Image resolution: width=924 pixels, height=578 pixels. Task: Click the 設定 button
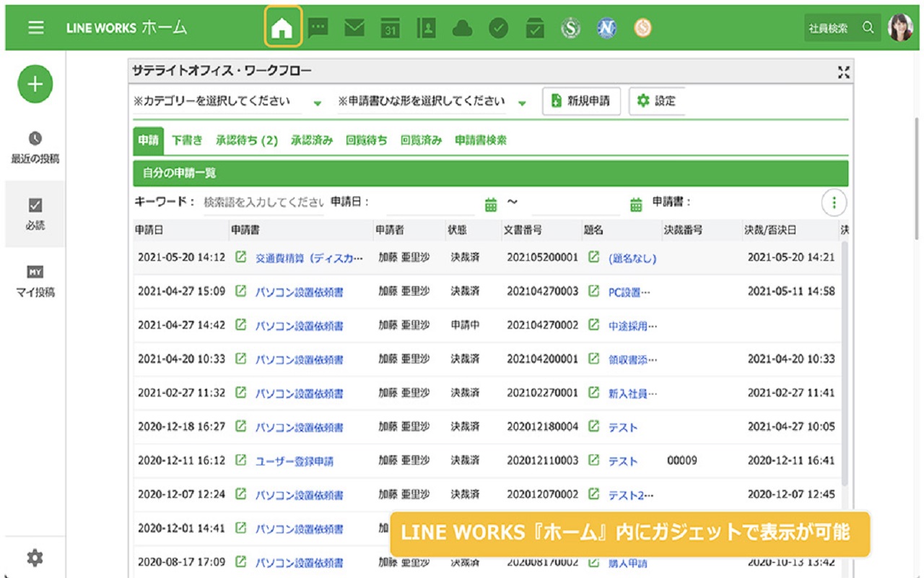pyautogui.click(x=657, y=101)
